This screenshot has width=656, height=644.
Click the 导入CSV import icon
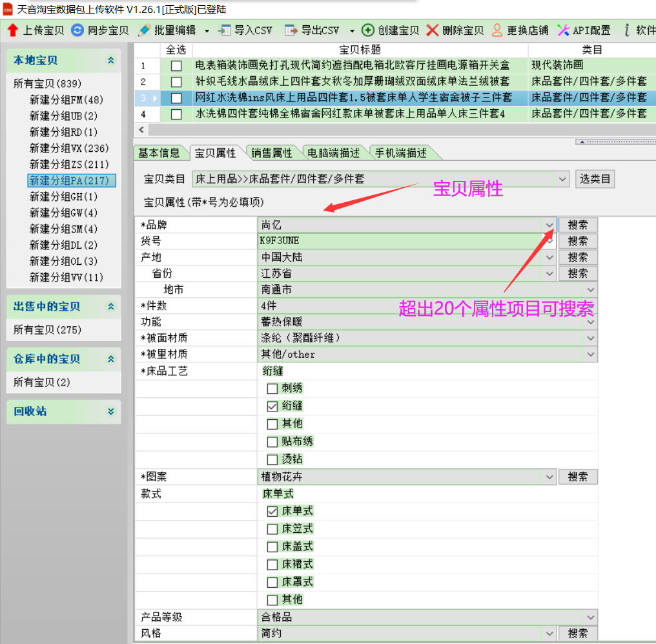[x=224, y=30]
